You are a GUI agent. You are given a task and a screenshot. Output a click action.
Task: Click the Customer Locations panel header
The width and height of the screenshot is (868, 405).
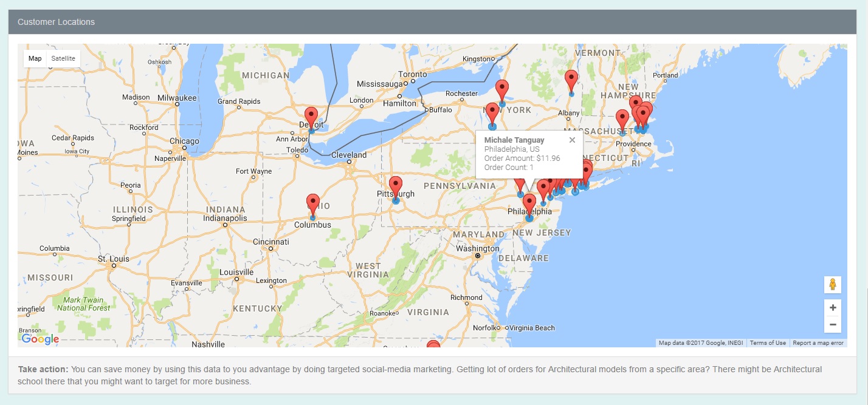[432, 22]
